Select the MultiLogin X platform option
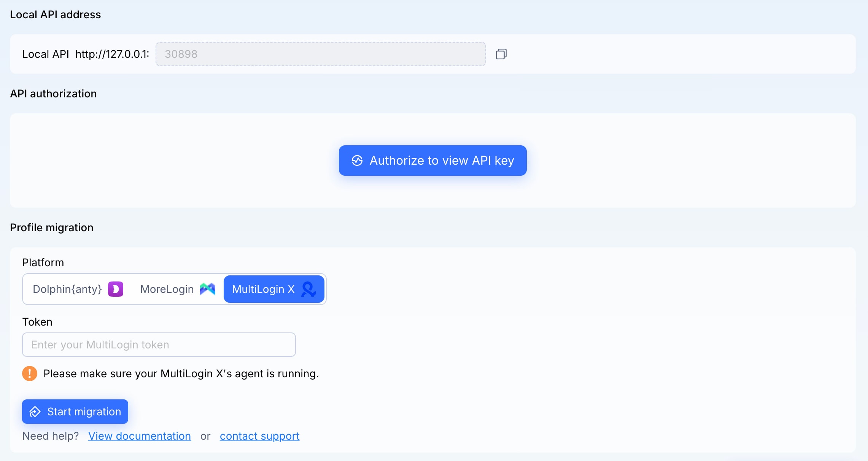 coord(263,289)
